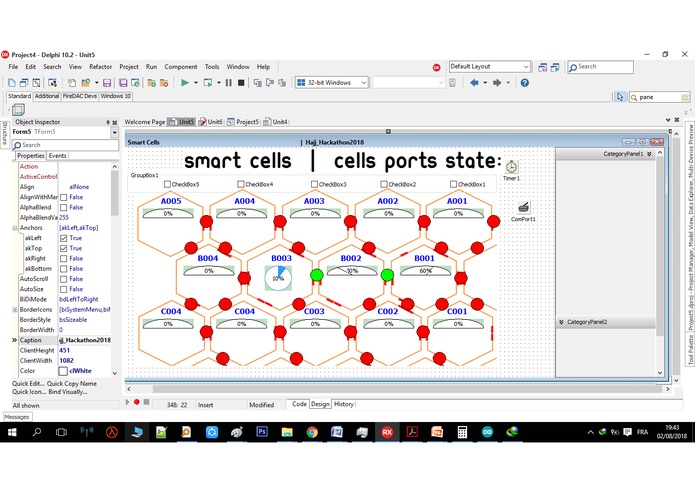Tick CheckBox3 on the form

314,184
